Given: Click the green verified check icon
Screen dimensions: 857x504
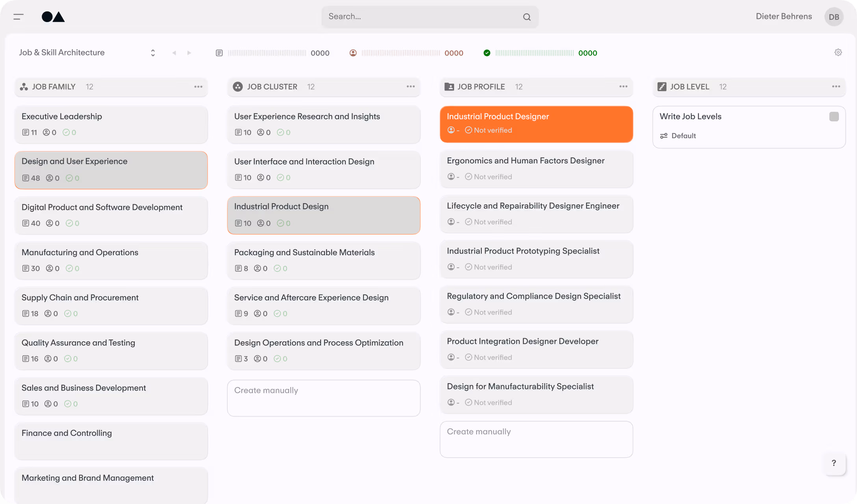Looking at the screenshot, I should pos(487,53).
